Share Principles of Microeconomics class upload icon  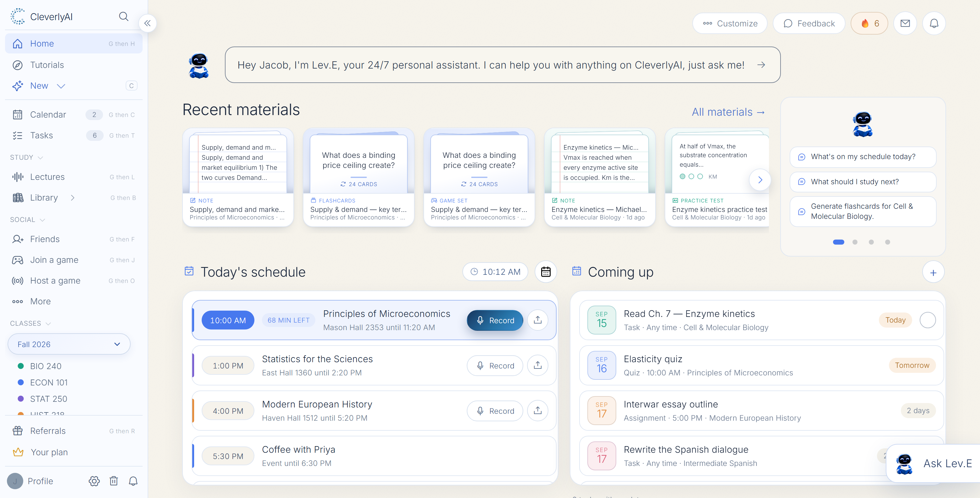537,320
